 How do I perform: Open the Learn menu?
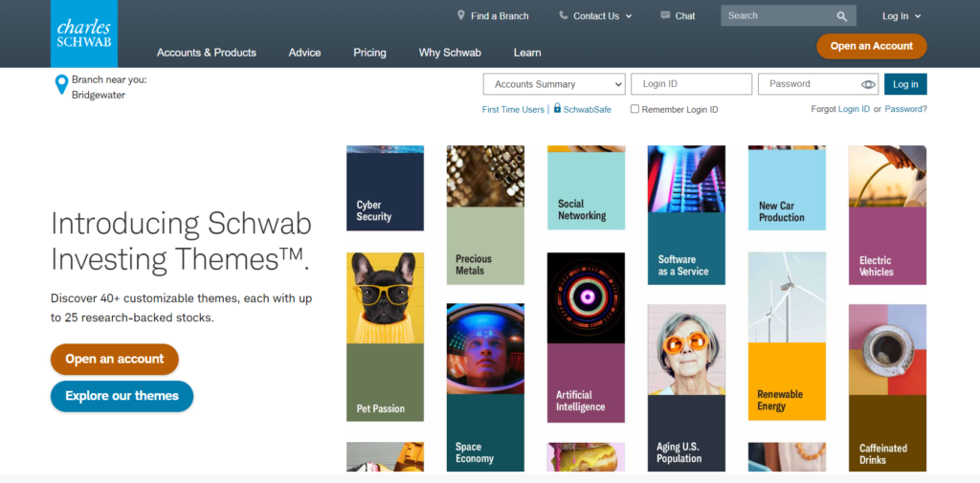coord(527,53)
